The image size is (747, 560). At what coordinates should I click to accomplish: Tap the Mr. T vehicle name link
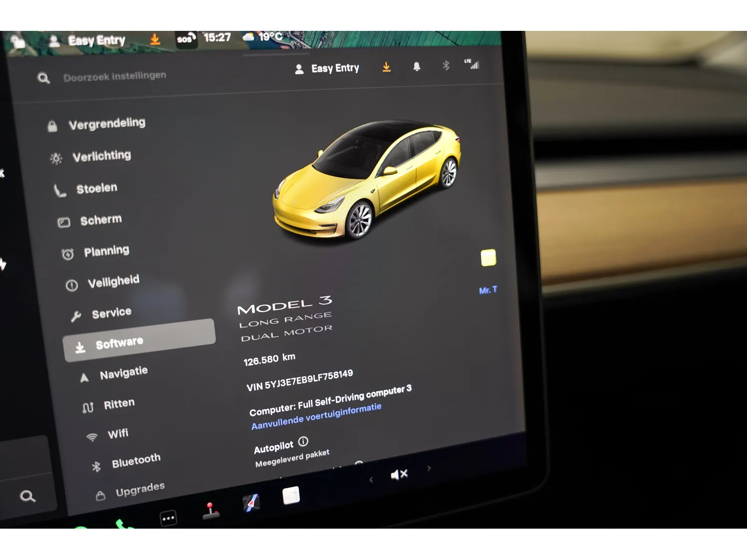click(488, 290)
